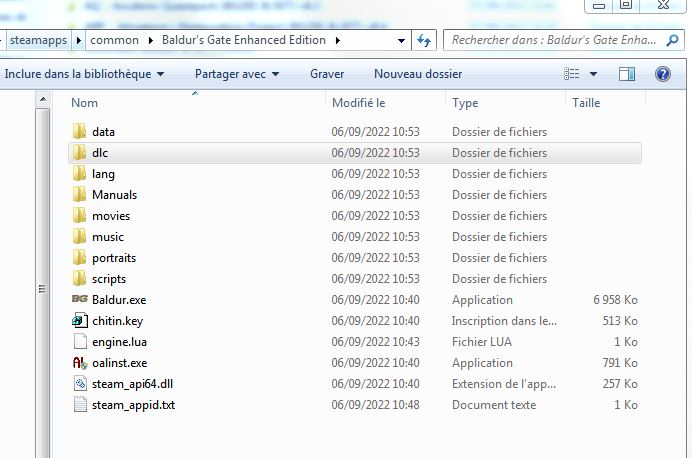Click the 257 Ko size value

tap(620, 384)
